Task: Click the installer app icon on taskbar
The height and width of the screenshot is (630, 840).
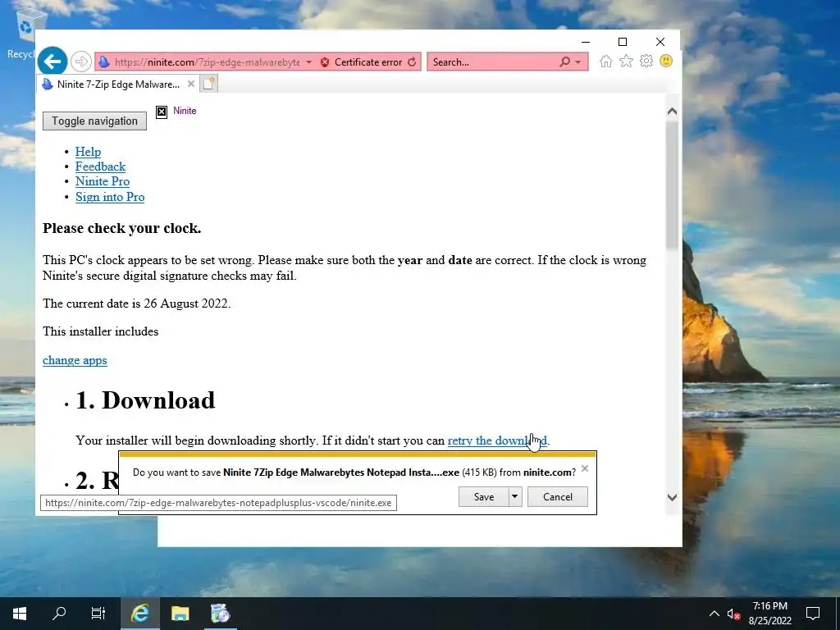Action: (x=220, y=614)
